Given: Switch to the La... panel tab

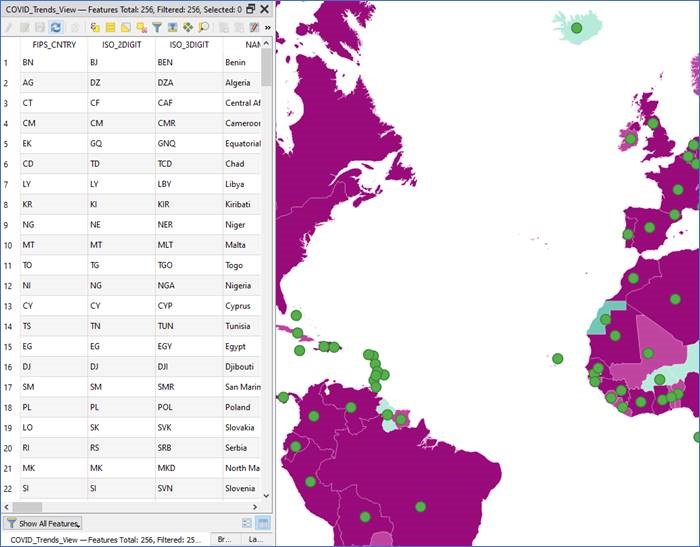Looking at the screenshot, I should tap(255, 539).
